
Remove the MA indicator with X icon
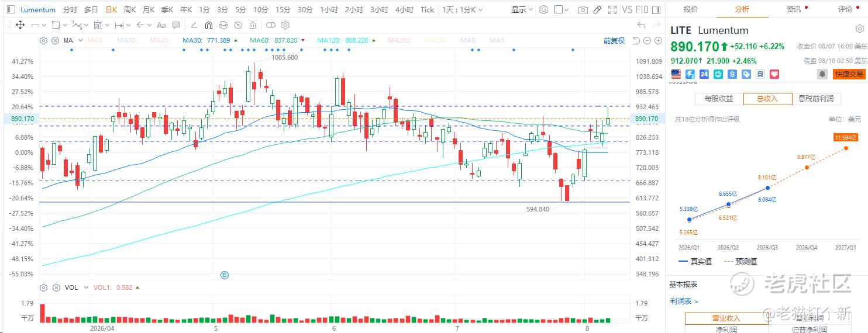click(x=55, y=41)
